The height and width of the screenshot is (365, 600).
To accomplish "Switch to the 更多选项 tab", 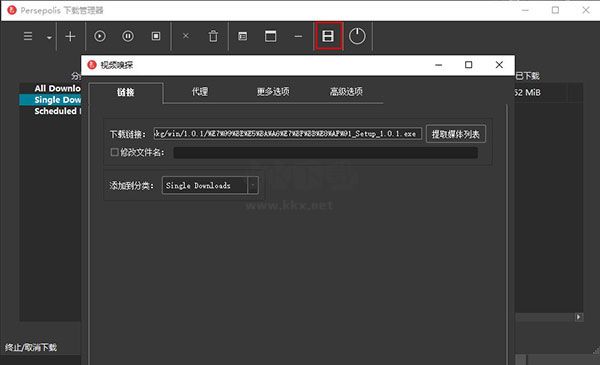I will click(273, 91).
